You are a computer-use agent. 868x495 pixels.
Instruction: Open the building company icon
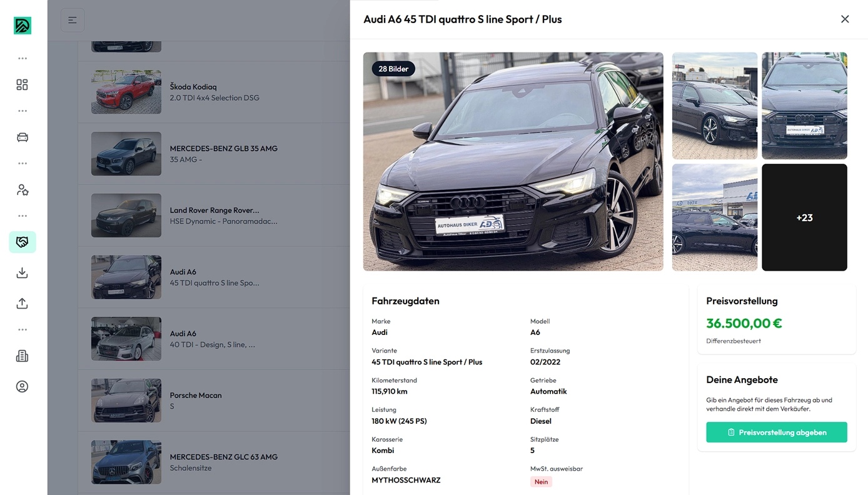pos(23,356)
